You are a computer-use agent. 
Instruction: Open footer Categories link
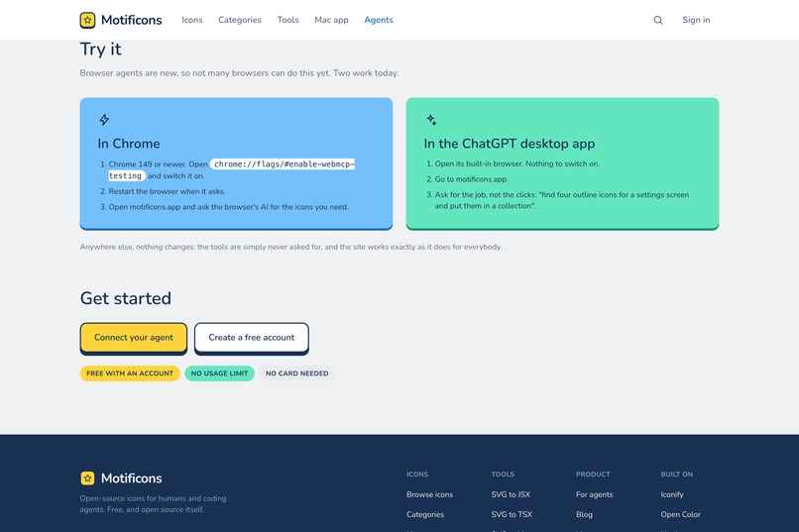[x=425, y=514]
